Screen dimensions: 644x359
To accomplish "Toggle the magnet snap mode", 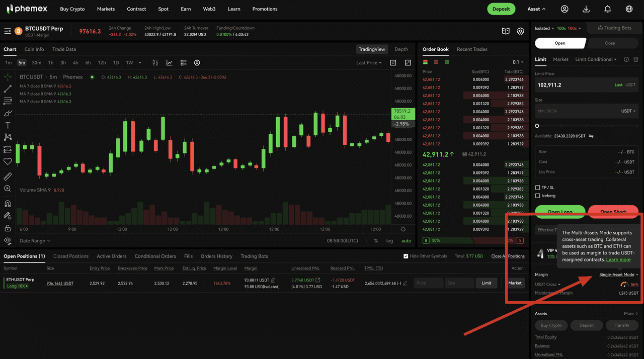I will 8,204.
